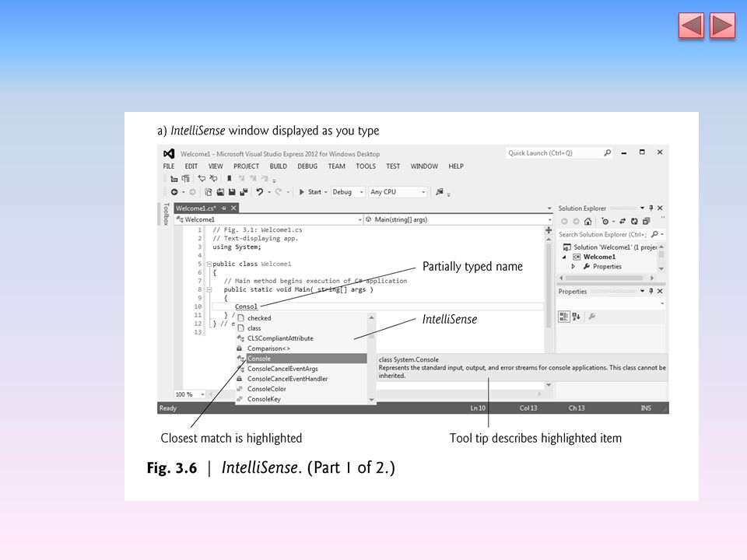Image resolution: width=747 pixels, height=560 pixels.
Task: Open the Debug configuration dropdown
Action: coord(348,192)
